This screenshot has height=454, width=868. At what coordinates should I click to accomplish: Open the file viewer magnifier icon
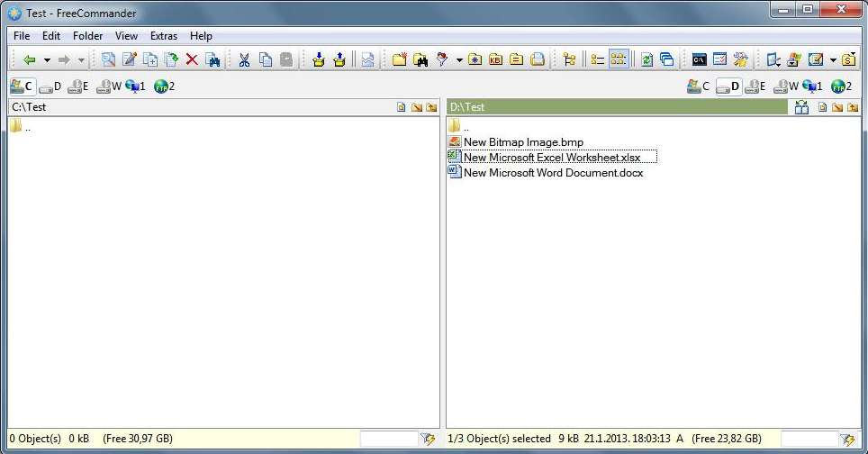(108, 59)
